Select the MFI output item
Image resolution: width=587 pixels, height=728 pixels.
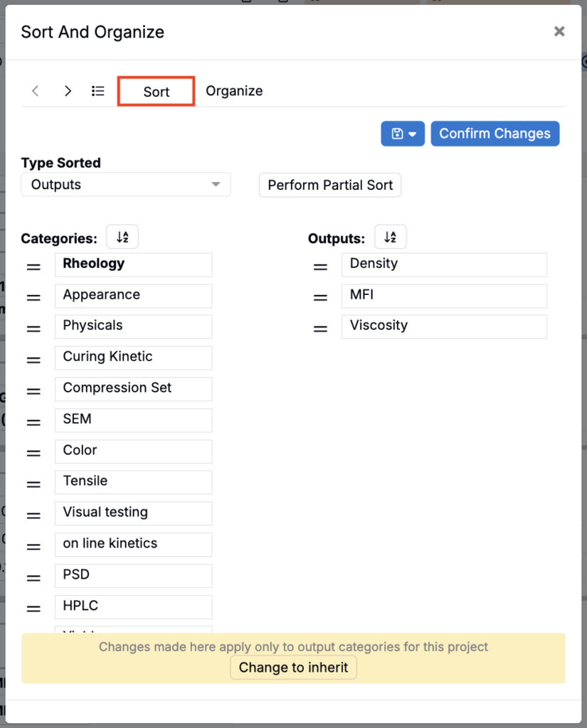(444, 296)
